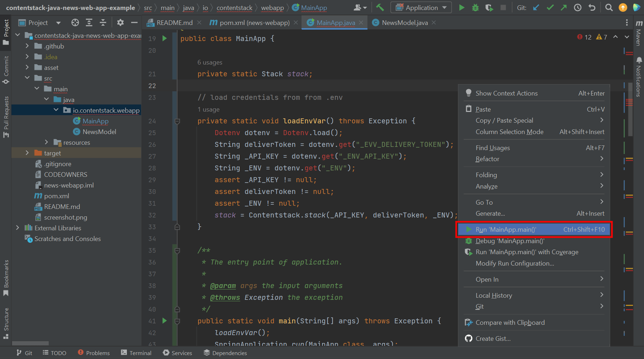
Task: Hide the Project panel with minus icon
Action: coord(134,23)
